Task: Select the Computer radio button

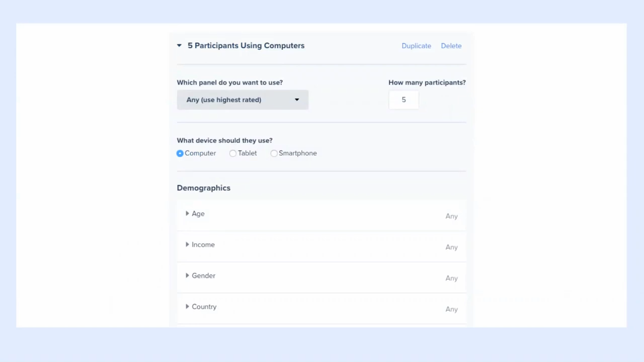Action: pyautogui.click(x=180, y=153)
